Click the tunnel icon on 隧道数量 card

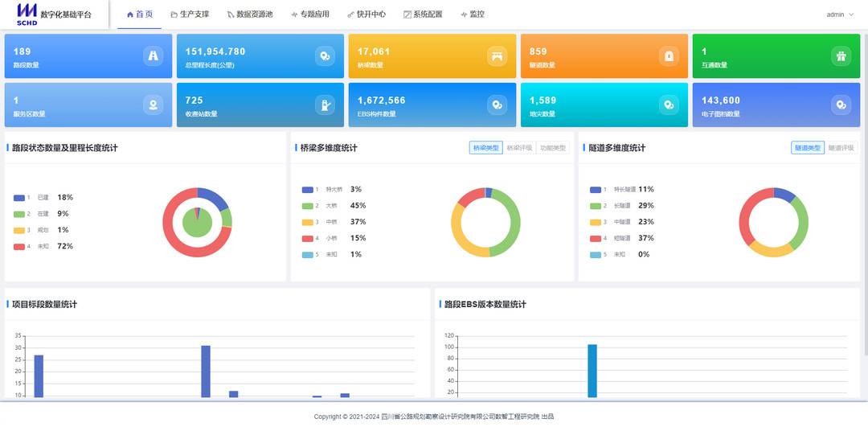pyautogui.click(x=669, y=55)
